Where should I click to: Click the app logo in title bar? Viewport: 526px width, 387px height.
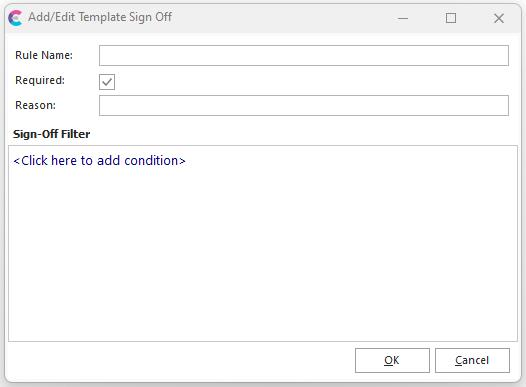point(15,18)
